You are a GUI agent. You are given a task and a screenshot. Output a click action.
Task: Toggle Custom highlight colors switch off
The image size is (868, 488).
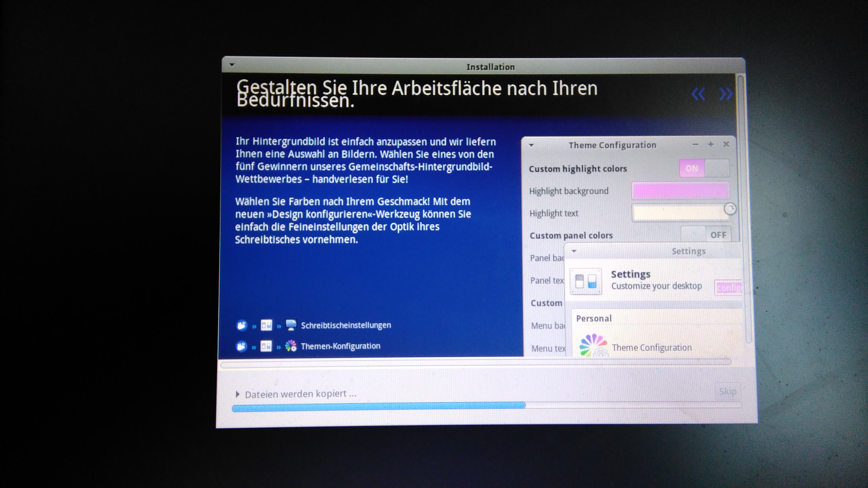[x=704, y=169]
